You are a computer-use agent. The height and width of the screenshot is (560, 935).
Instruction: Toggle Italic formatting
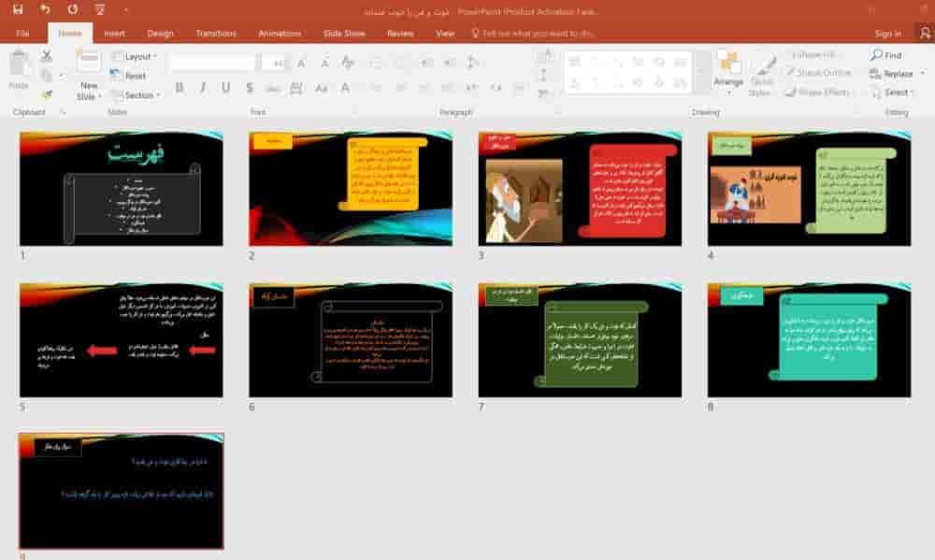point(203,88)
